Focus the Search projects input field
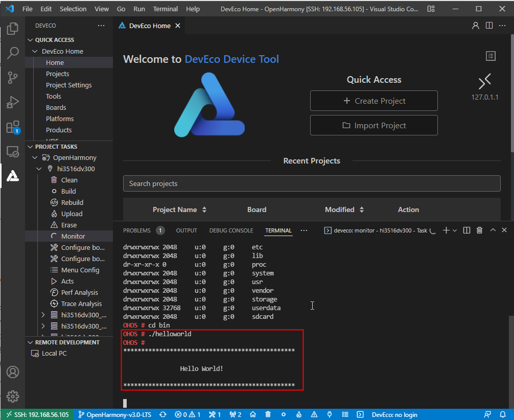The height and width of the screenshot is (420, 514). click(x=312, y=183)
